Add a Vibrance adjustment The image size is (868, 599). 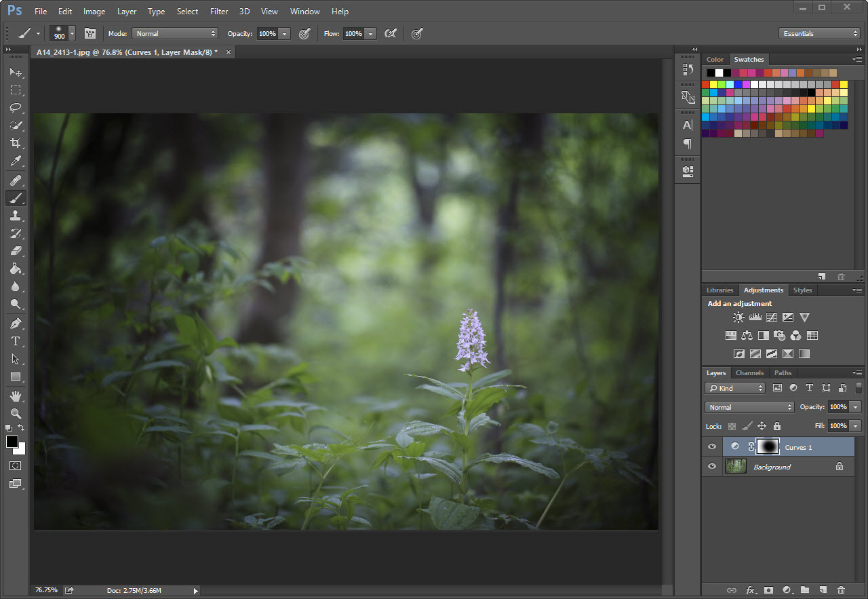point(804,317)
